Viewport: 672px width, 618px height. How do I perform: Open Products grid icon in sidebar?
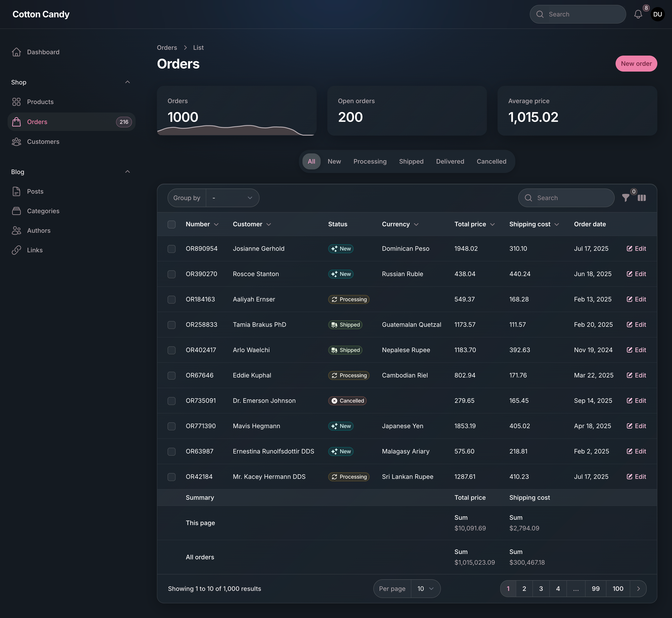coord(16,102)
